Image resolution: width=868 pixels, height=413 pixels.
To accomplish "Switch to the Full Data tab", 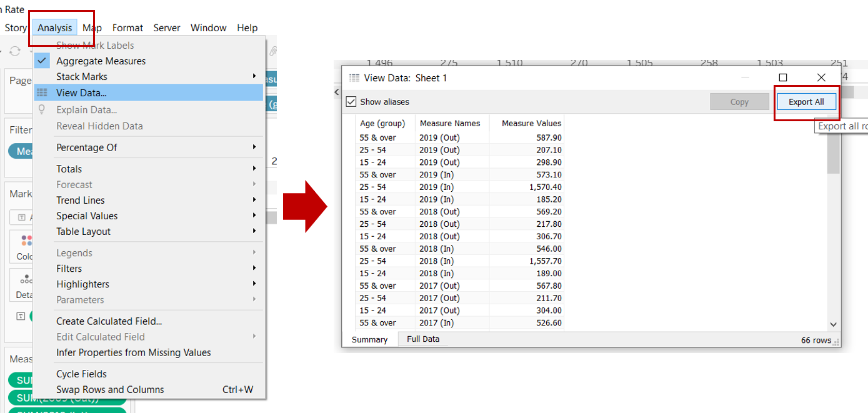I will 422,339.
